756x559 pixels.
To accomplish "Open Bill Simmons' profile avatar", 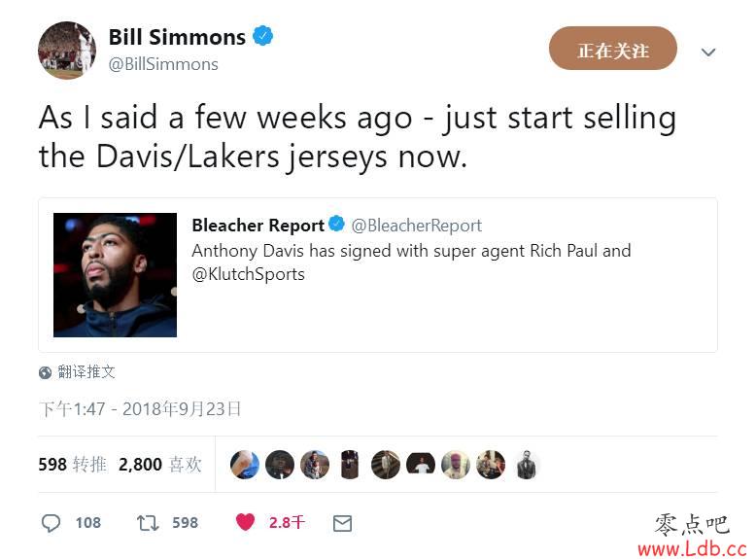I will [x=67, y=51].
